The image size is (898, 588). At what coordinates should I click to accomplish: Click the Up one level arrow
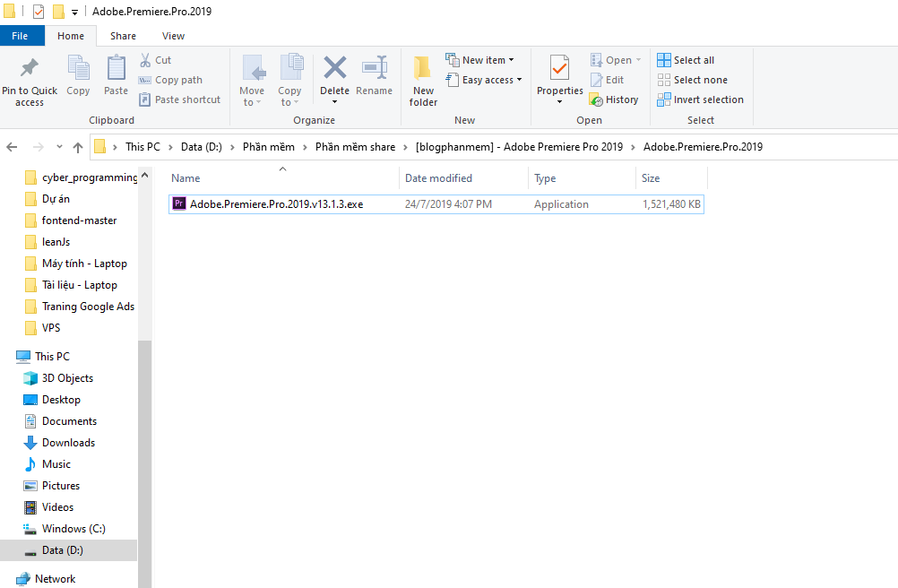tap(78, 147)
